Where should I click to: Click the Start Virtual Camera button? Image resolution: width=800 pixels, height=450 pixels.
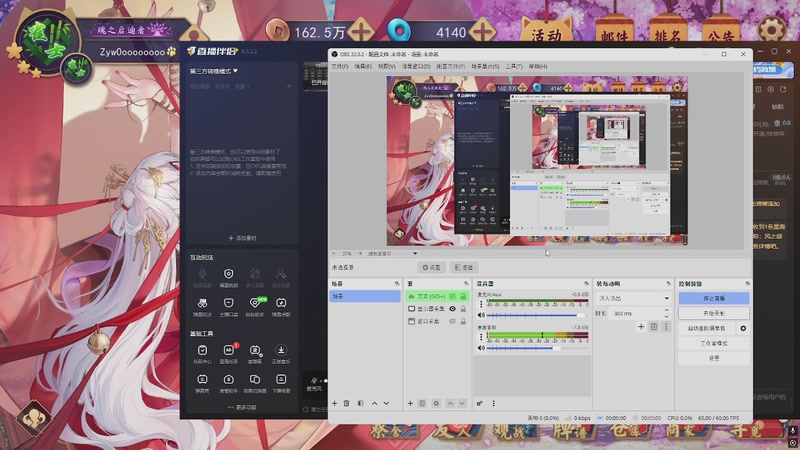707,328
